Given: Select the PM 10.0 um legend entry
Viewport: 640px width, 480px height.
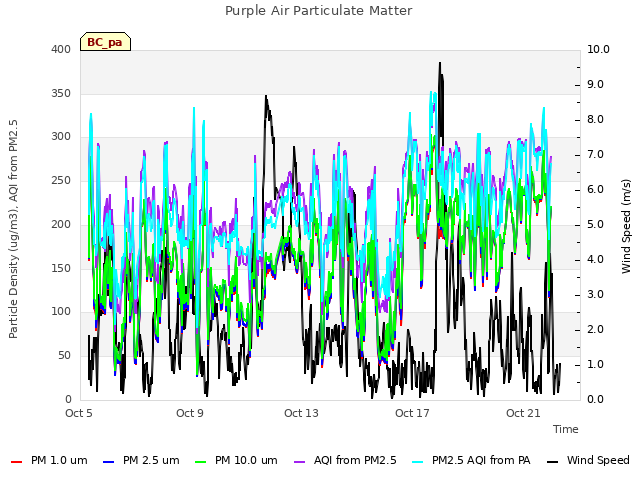Looking at the screenshot, I should 235,460.
